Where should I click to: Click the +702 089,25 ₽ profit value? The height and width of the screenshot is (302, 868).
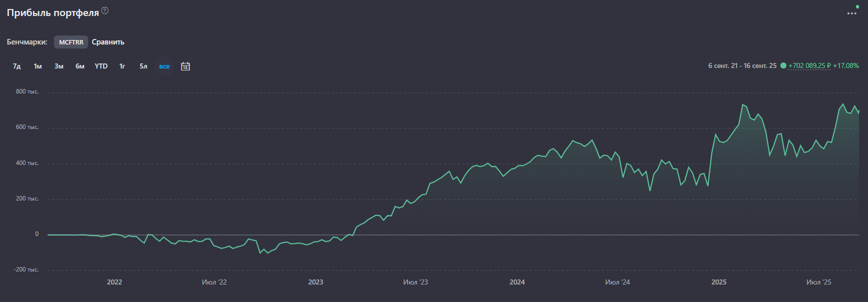pos(809,65)
